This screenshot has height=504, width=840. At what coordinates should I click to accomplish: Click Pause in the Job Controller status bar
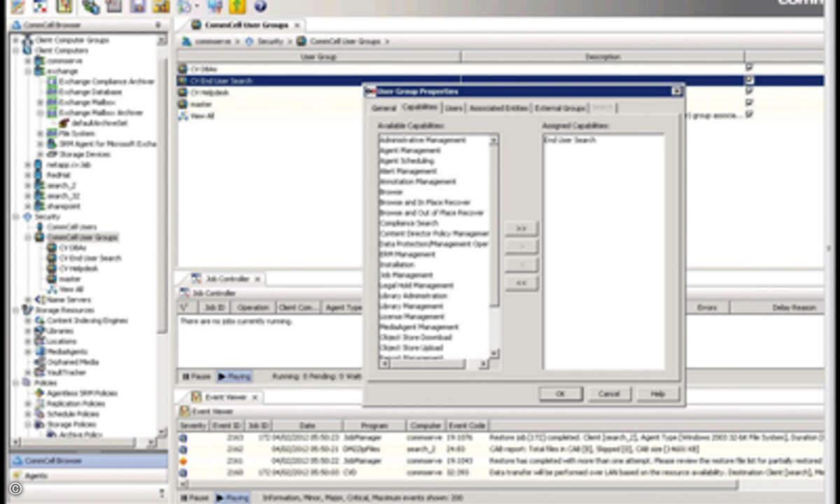tap(195, 377)
